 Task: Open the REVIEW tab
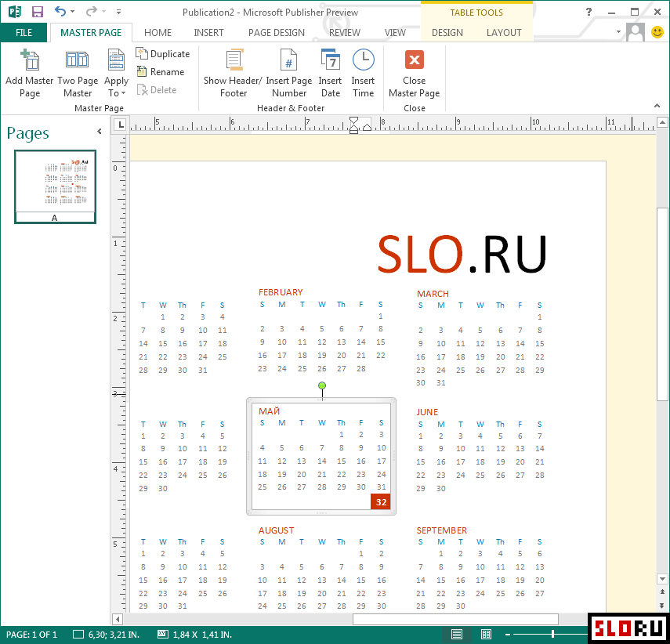[344, 32]
